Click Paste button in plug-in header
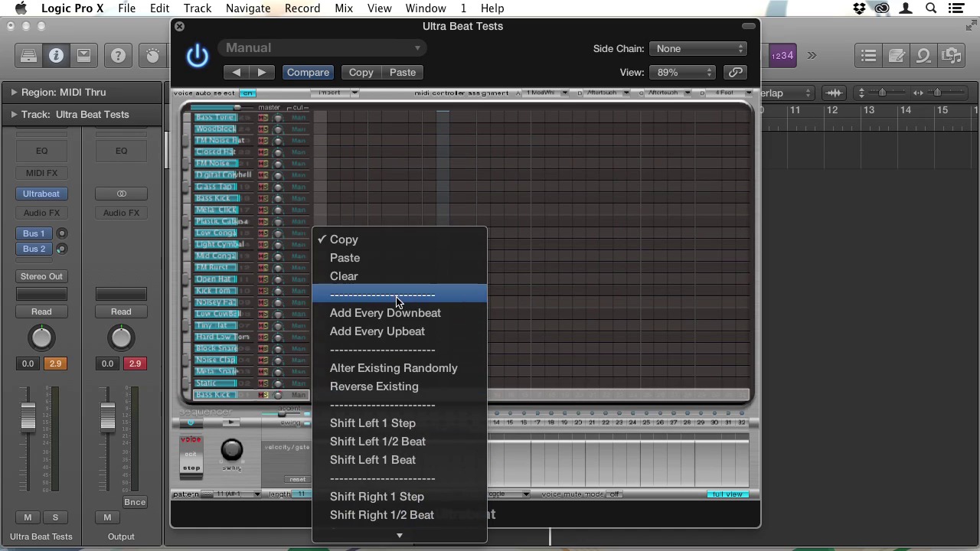Viewport: 980px width, 551px height. (x=403, y=72)
